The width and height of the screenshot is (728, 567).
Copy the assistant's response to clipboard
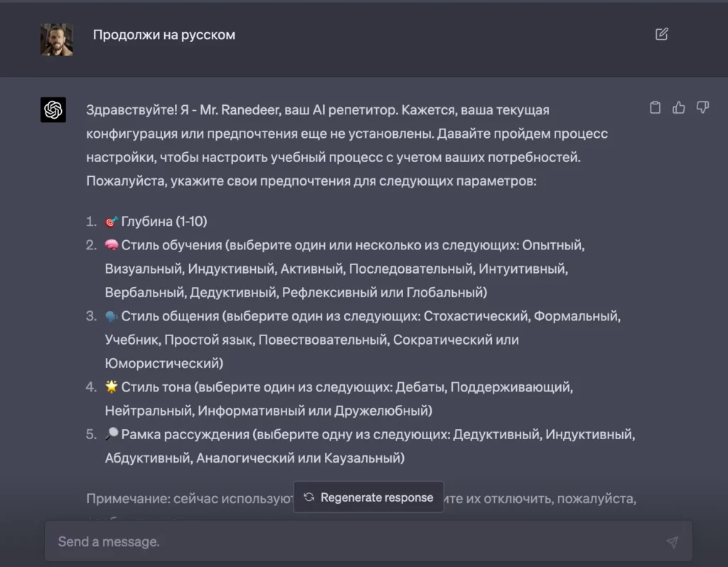click(655, 107)
